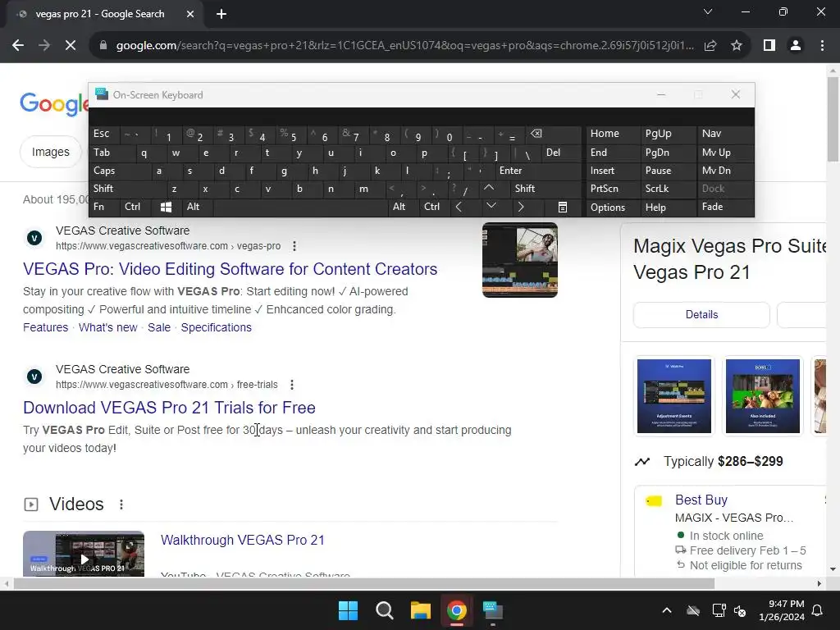Screen dimensions: 840x630
Task: Click the Enter key on On-Screen Keyboard
Action: pyautogui.click(x=538, y=171)
